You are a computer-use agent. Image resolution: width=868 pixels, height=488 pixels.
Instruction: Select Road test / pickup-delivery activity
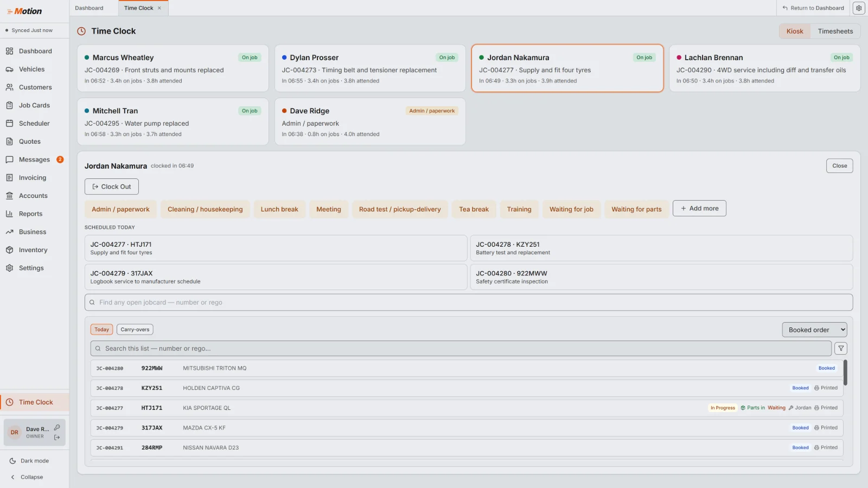coord(400,209)
